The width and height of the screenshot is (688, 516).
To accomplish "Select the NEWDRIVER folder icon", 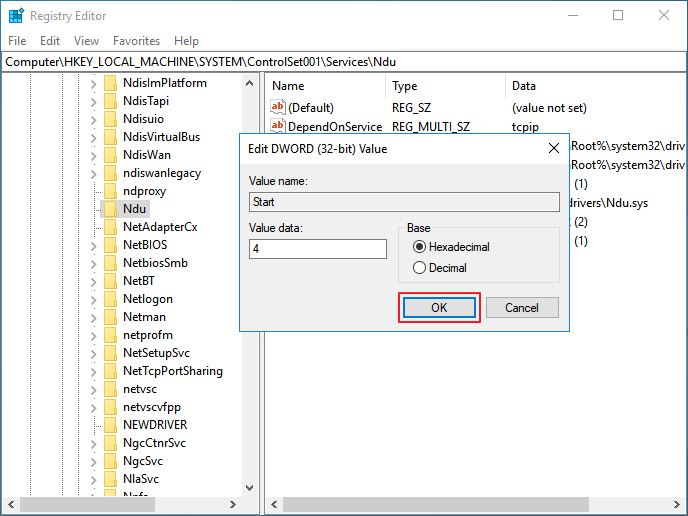I will click(111, 425).
